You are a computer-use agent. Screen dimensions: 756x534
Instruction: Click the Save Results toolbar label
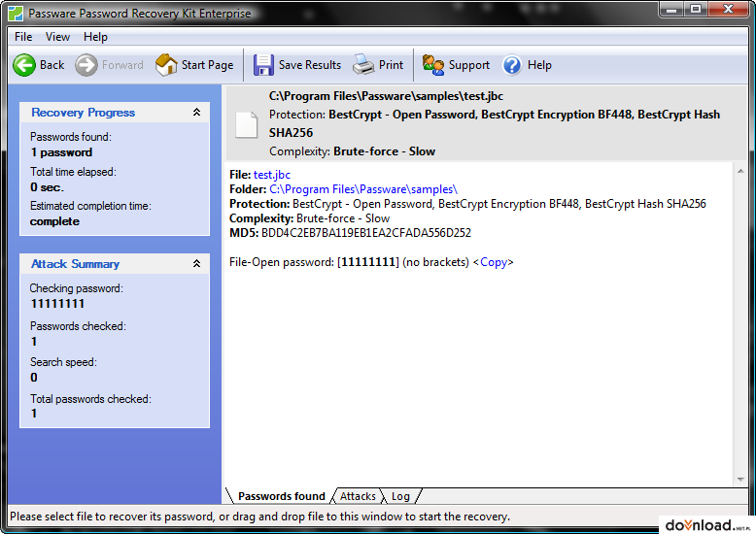[310, 65]
